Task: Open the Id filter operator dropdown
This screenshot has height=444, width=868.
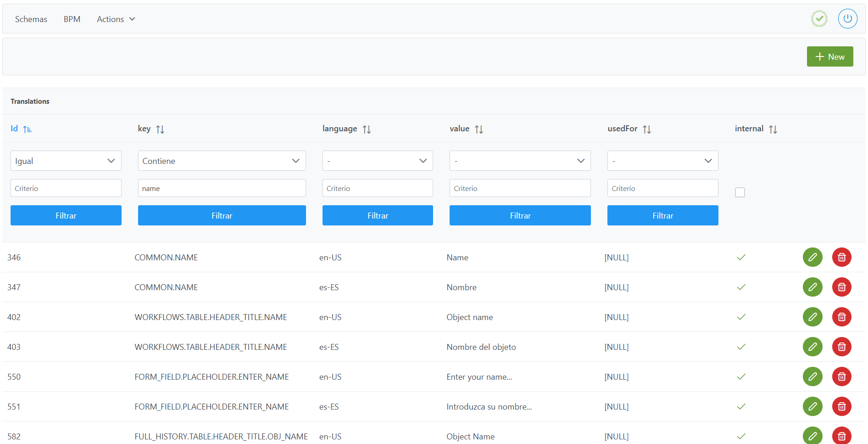Action: [66, 161]
